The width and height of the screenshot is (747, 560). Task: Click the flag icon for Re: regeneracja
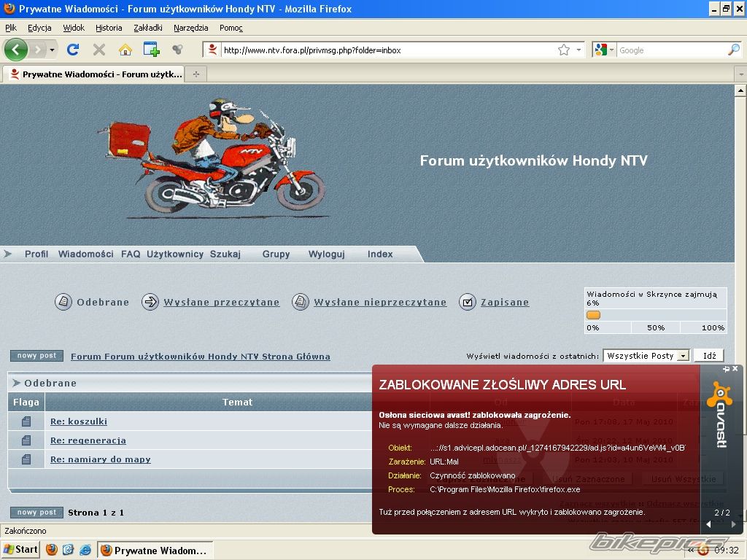pyautogui.click(x=26, y=440)
